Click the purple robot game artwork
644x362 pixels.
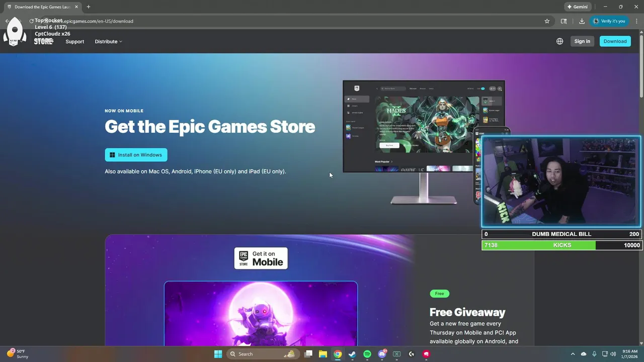tap(261, 313)
